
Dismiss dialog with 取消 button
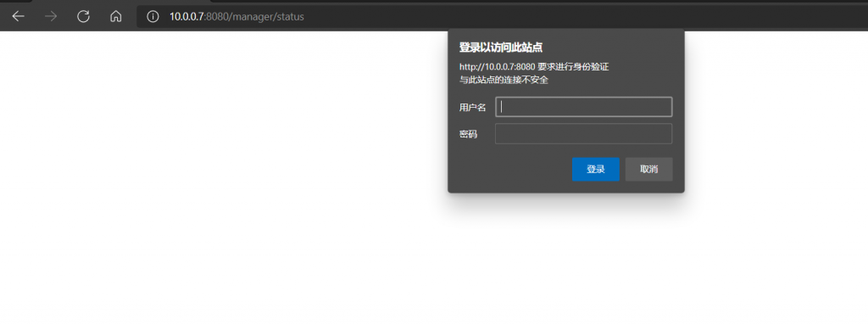coord(648,169)
